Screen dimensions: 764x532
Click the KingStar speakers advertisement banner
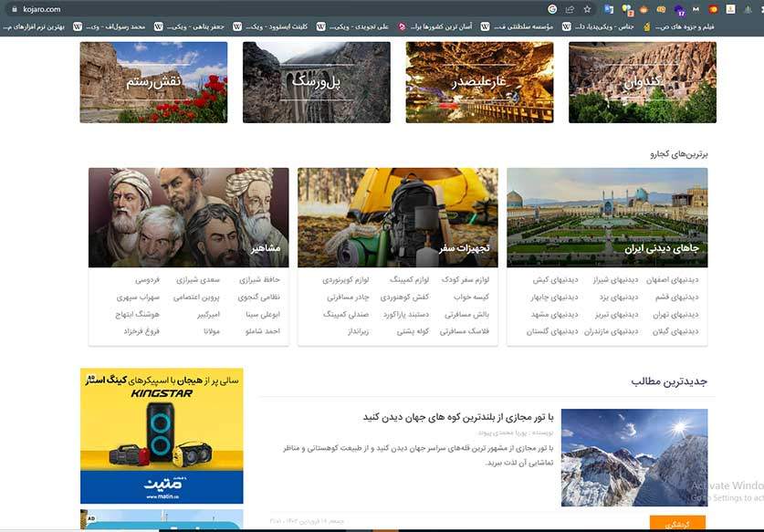[162, 435]
